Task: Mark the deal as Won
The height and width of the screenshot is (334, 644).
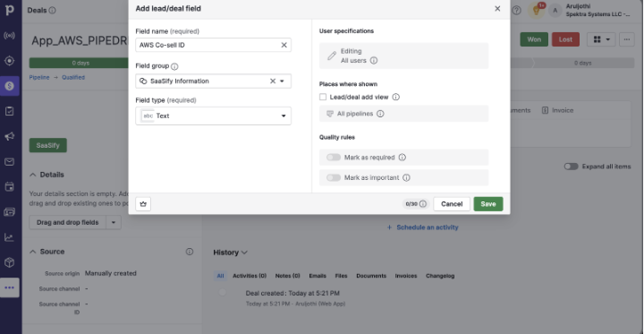Action: tap(534, 39)
